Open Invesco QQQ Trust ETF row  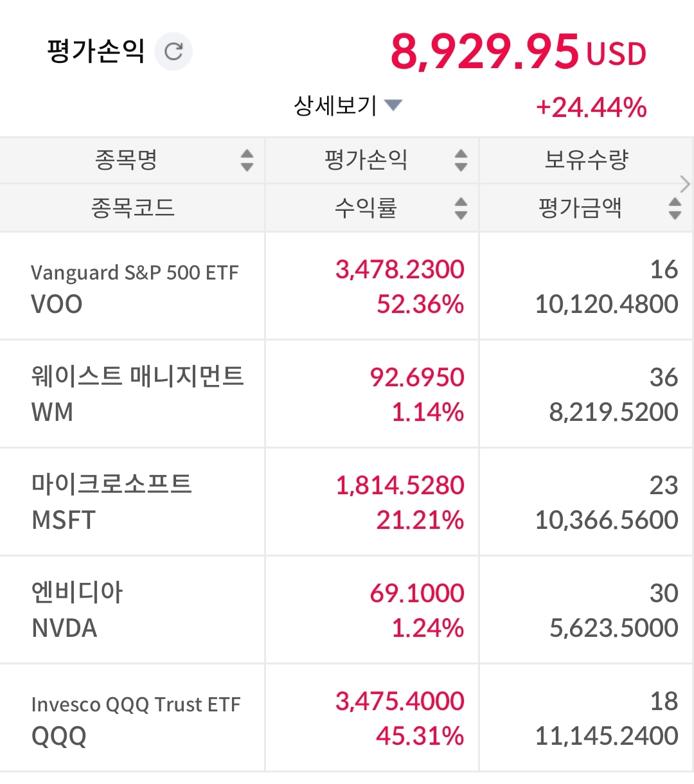(x=136, y=704)
